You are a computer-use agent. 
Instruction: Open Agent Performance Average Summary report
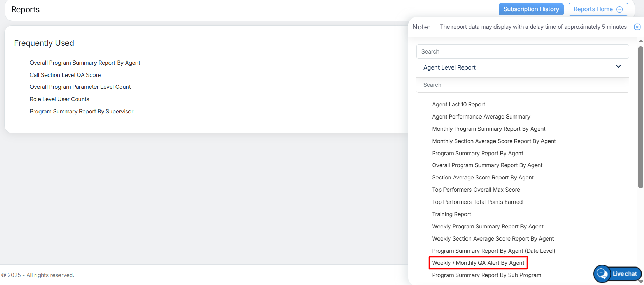tap(481, 117)
